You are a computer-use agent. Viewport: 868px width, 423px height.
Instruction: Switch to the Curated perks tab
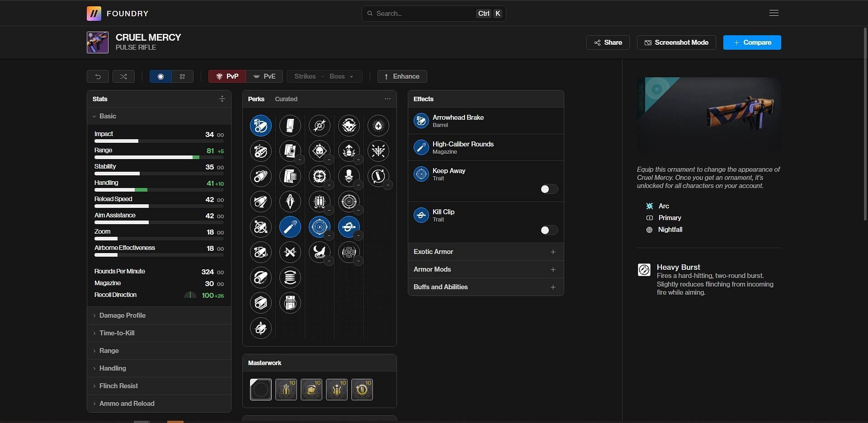286,99
